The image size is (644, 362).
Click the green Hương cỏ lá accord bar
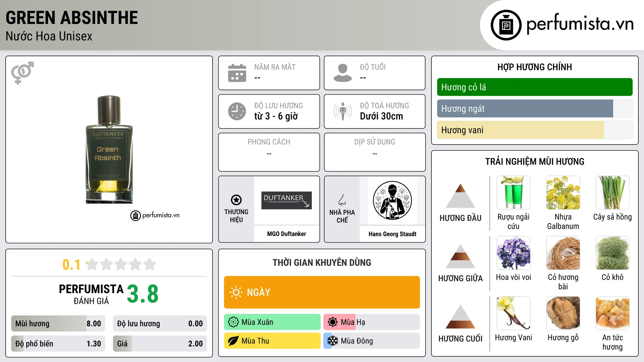click(x=535, y=87)
